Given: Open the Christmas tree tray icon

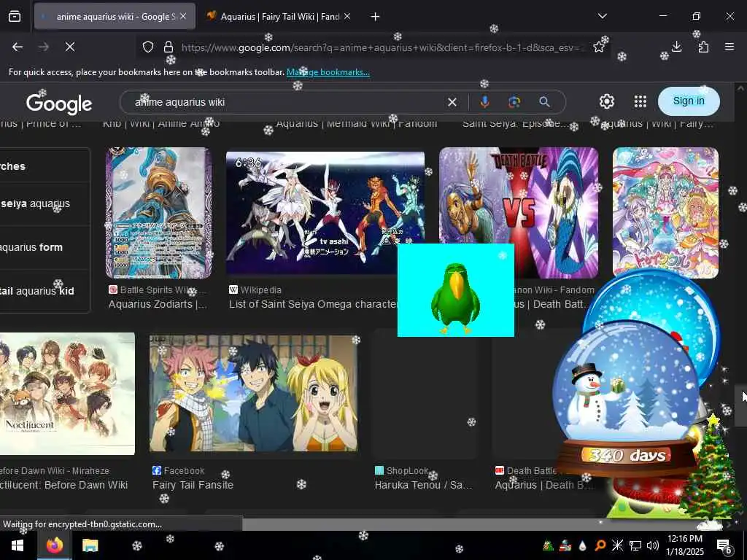Looking at the screenshot, I should [x=547, y=545].
